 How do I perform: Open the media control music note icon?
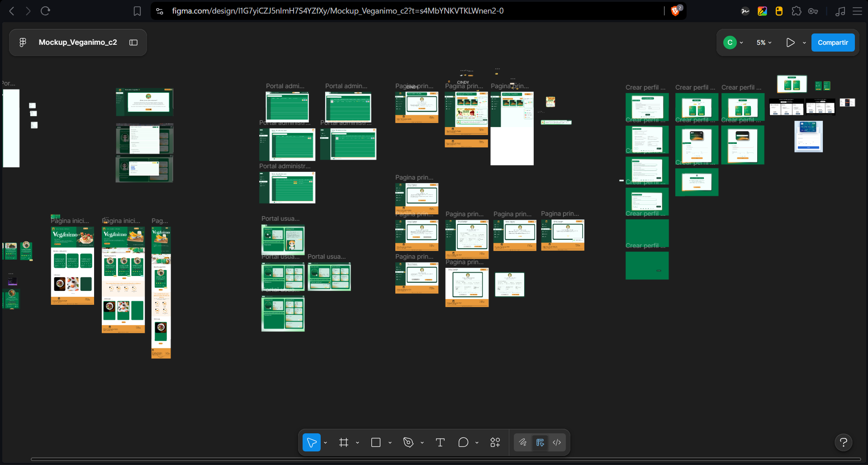click(x=840, y=11)
